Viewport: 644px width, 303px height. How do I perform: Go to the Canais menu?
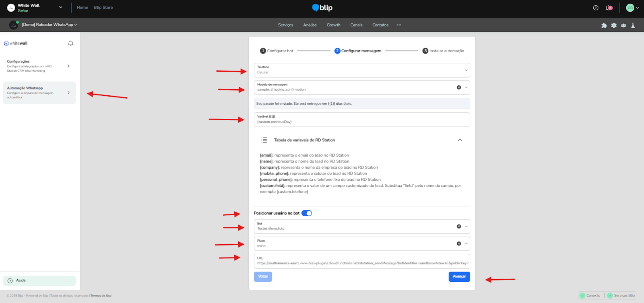pyautogui.click(x=356, y=25)
